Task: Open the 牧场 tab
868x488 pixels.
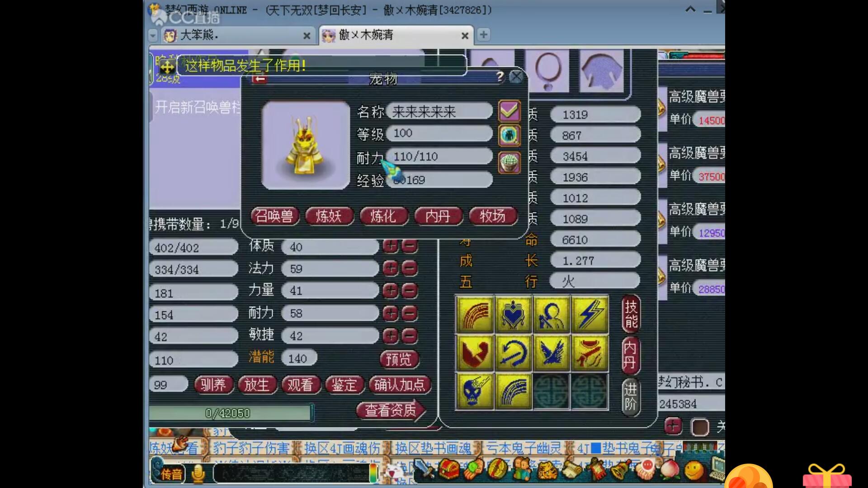Action: coord(493,216)
